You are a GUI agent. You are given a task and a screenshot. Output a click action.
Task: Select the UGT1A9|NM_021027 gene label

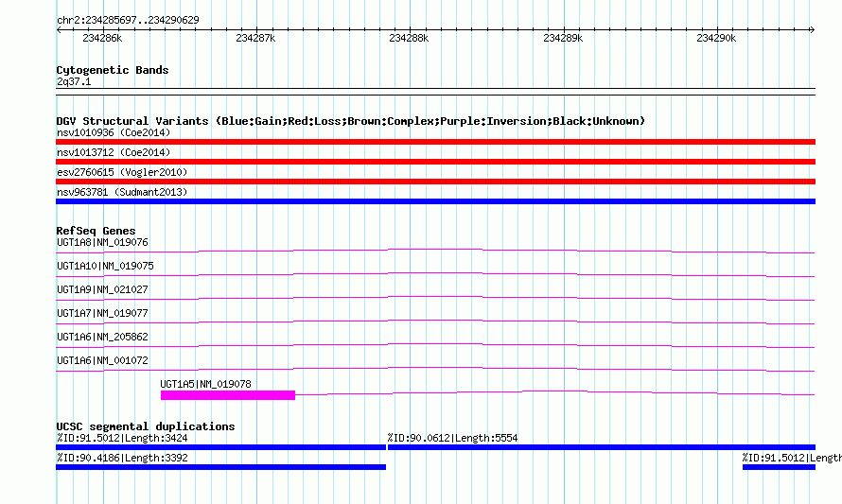102,290
